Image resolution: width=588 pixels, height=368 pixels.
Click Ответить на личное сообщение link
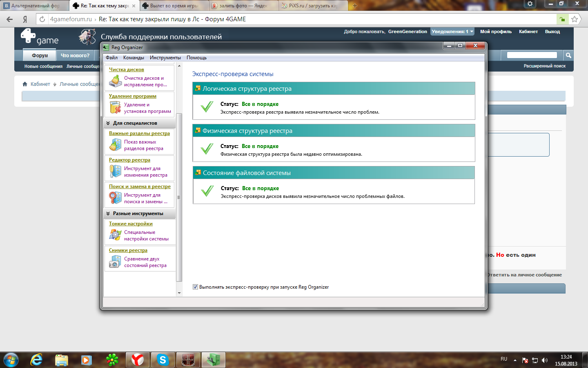[x=525, y=275]
